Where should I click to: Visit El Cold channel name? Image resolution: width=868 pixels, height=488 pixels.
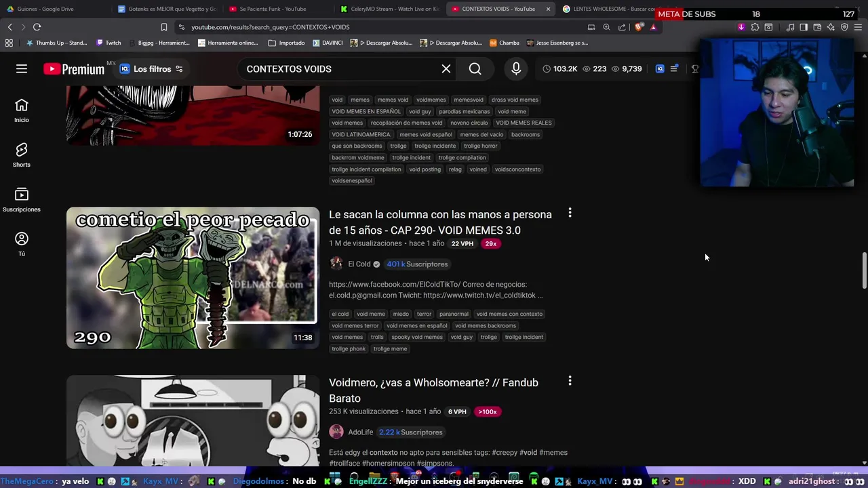tap(359, 264)
